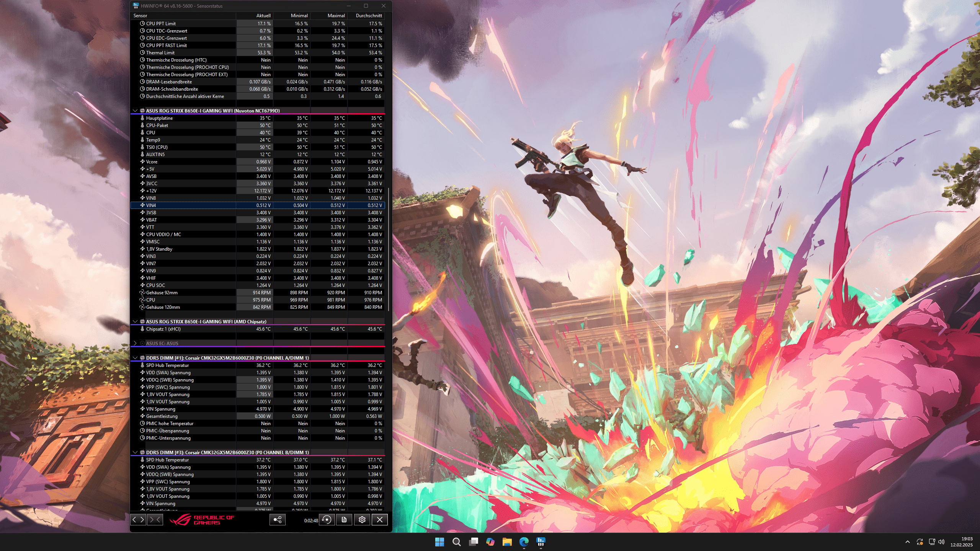Open Windows Search from the taskbar
Screen dimensions: 980x551
[x=456, y=542]
